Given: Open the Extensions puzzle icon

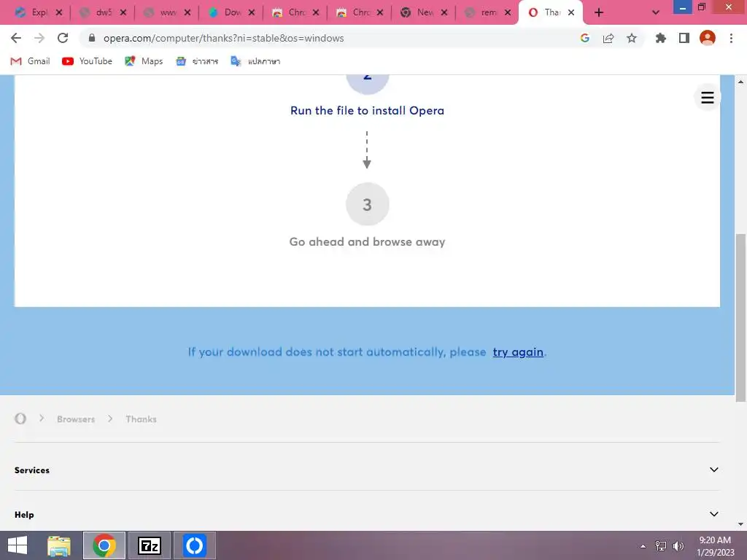Looking at the screenshot, I should coord(661,38).
